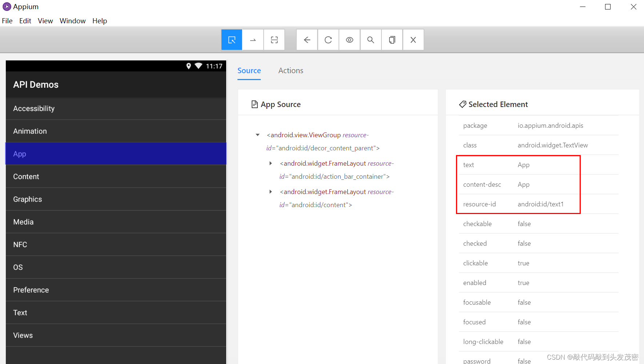Viewport: 644px width, 364px height.
Task: Open the Edit menu
Action: tap(25, 21)
